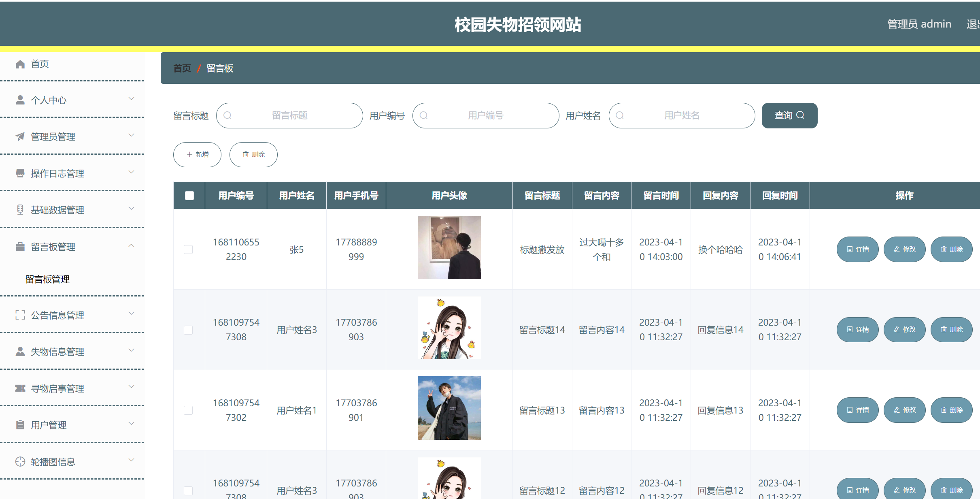Click the trash icon on 删除 button
Viewport: 980px width, 499px height.
pos(246,154)
